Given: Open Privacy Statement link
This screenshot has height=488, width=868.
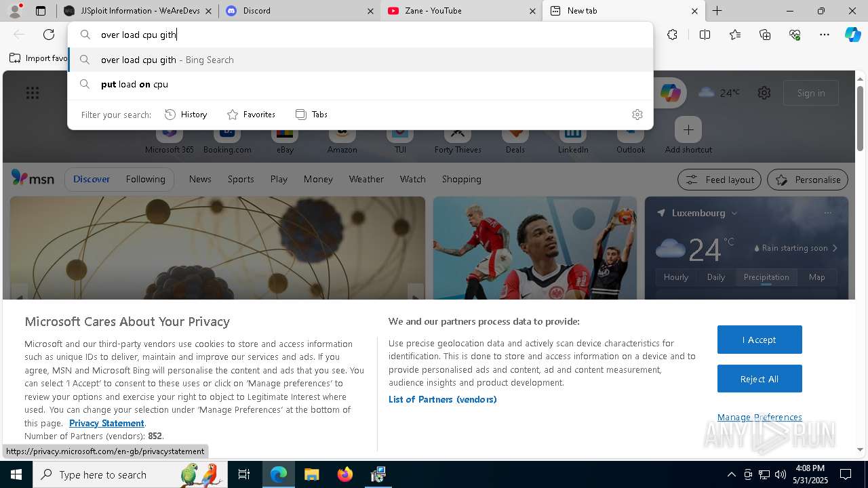Looking at the screenshot, I should [106, 423].
